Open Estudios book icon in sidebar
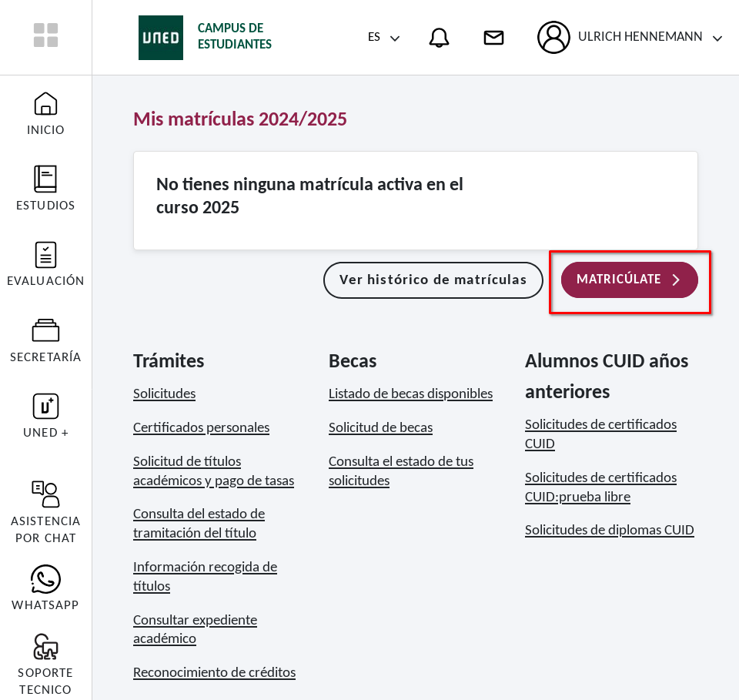 (x=45, y=179)
